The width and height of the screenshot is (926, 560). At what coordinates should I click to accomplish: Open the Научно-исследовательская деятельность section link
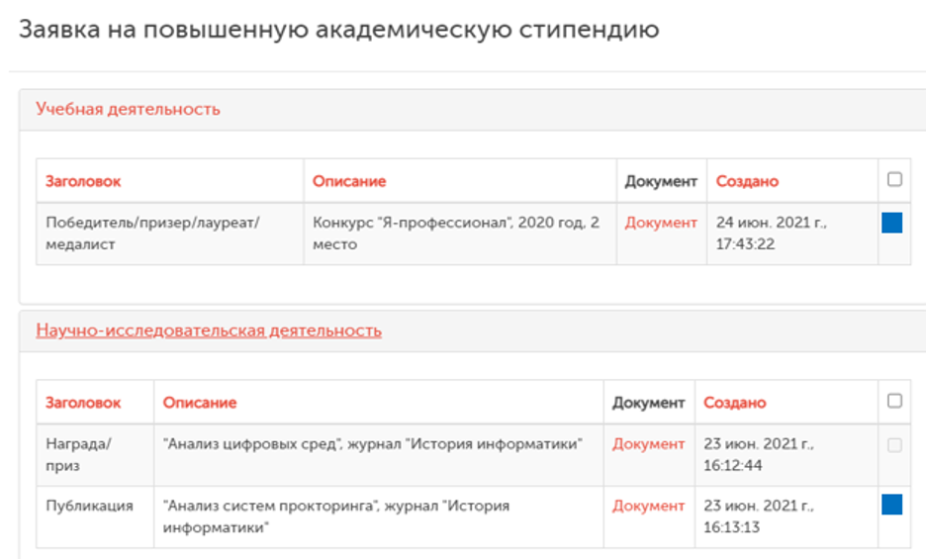[x=209, y=330]
